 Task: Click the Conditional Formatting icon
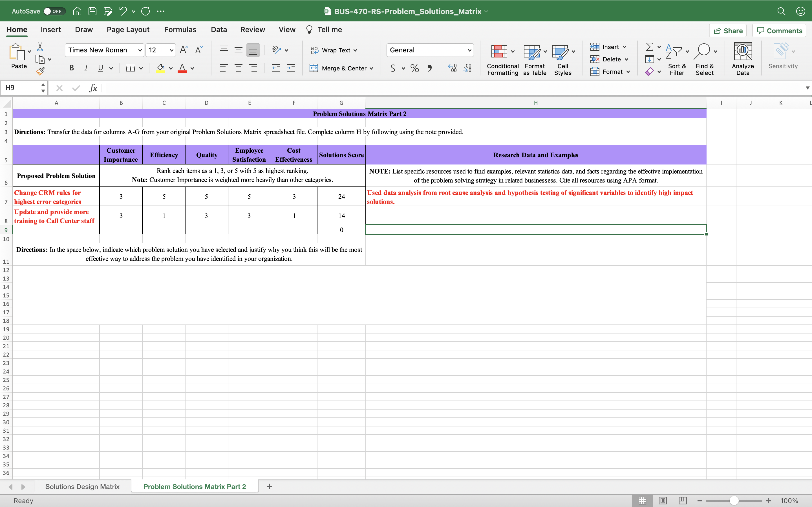[499, 51]
